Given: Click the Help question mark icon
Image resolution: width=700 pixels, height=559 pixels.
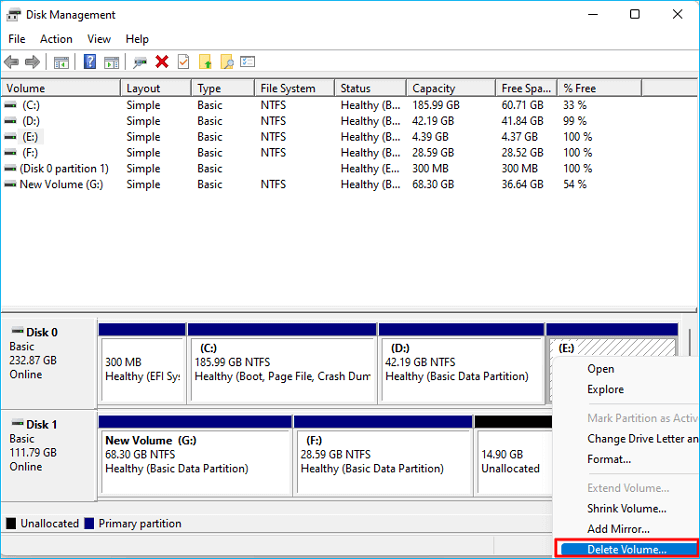Looking at the screenshot, I should (89, 62).
